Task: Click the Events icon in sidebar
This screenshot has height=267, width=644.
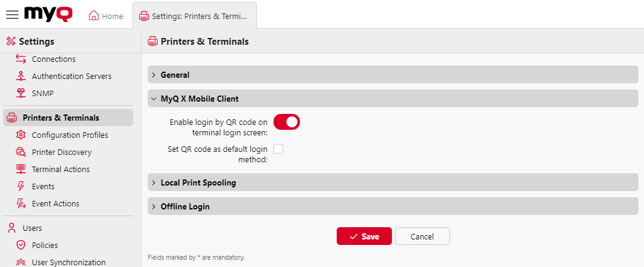Action: pyautogui.click(x=21, y=187)
